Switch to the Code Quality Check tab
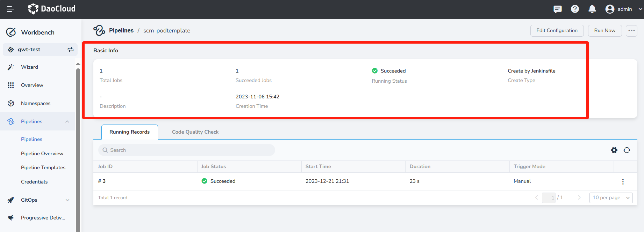The image size is (644, 232). (x=195, y=132)
